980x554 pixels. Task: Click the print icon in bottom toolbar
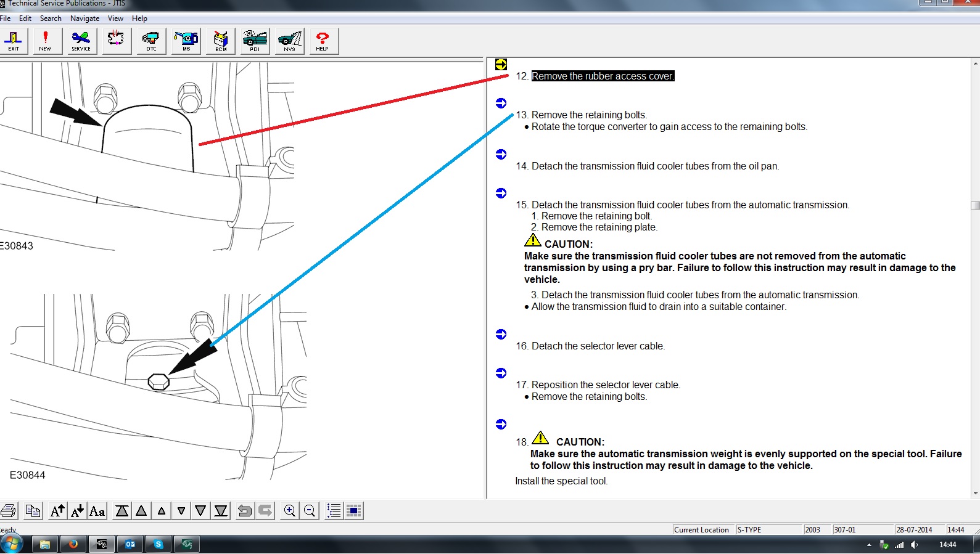pyautogui.click(x=9, y=511)
